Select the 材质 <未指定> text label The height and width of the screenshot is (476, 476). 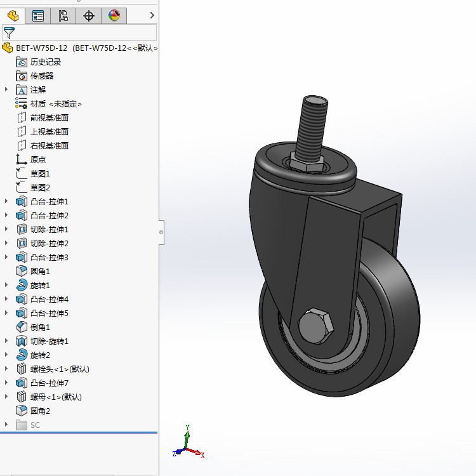[56, 104]
